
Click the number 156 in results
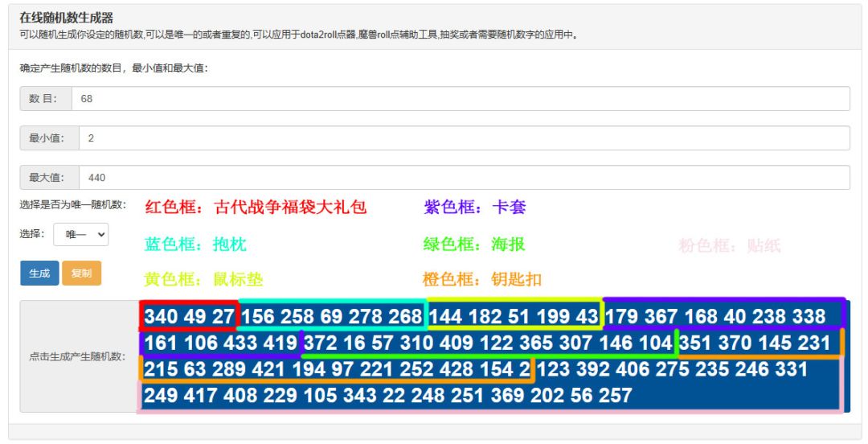(258, 316)
